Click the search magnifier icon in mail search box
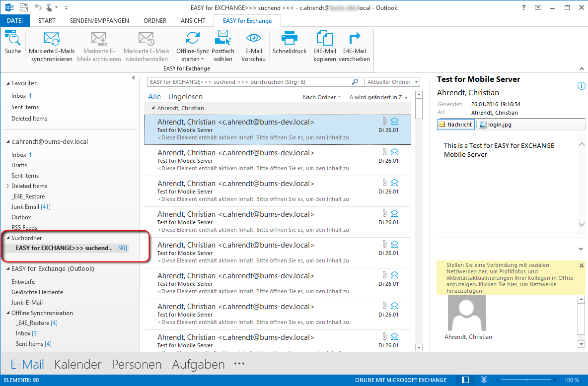This screenshot has width=588, height=386. point(355,82)
